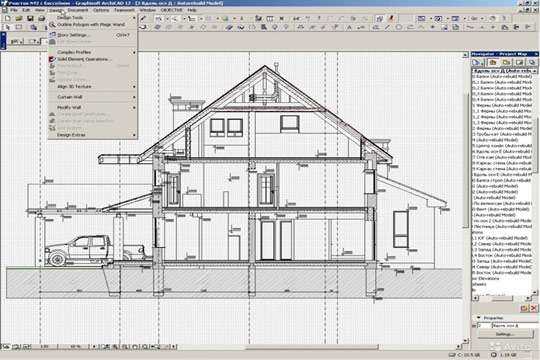The image size is (540, 360).
Task: Click the Navigator name input field
Action: 515,326
